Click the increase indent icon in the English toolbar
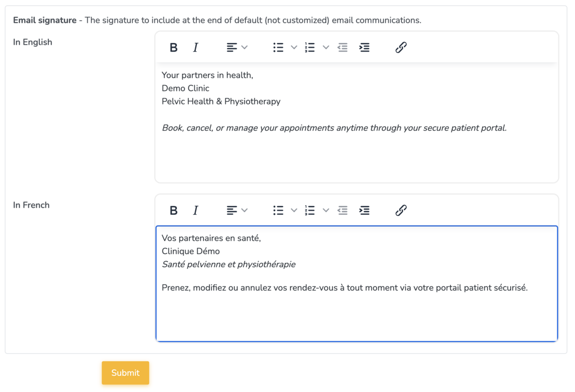The image size is (575, 392). (x=364, y=47)
